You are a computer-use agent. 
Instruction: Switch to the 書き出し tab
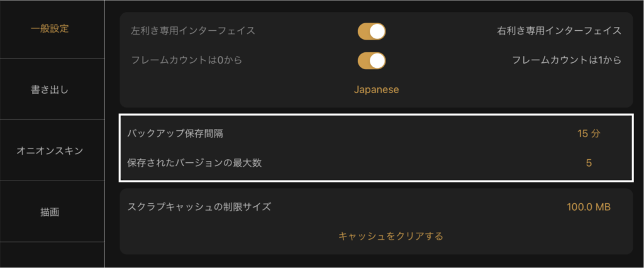50,89
